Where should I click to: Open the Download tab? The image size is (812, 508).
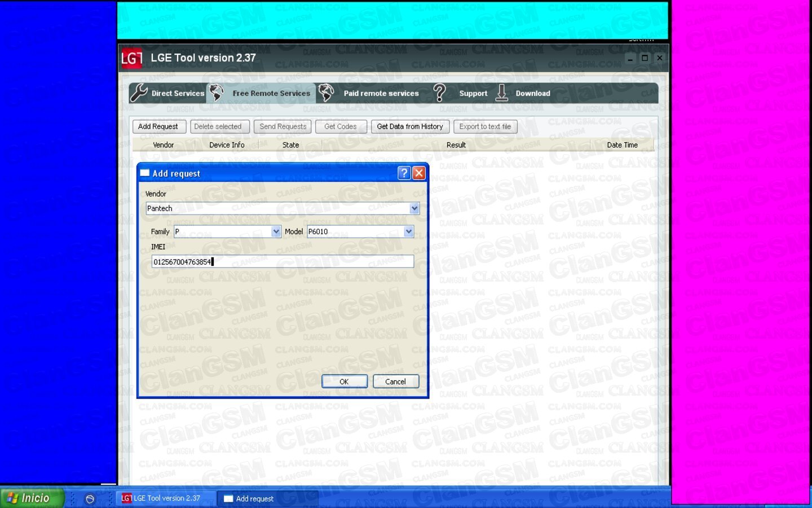533,93
